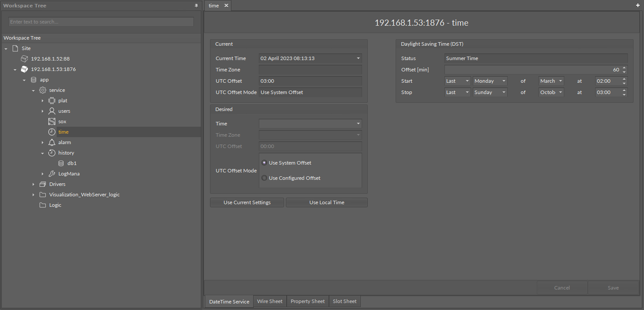The width and height of the screenshot is (644, 310).
Task: Increase the DST Offset using its stepper
Action: click(x=624, y=67)
